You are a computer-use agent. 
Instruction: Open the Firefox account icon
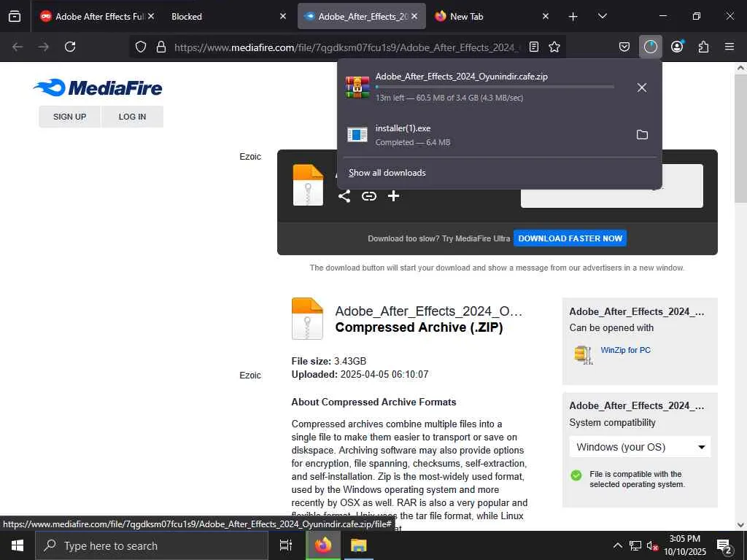tap(677, 47)
